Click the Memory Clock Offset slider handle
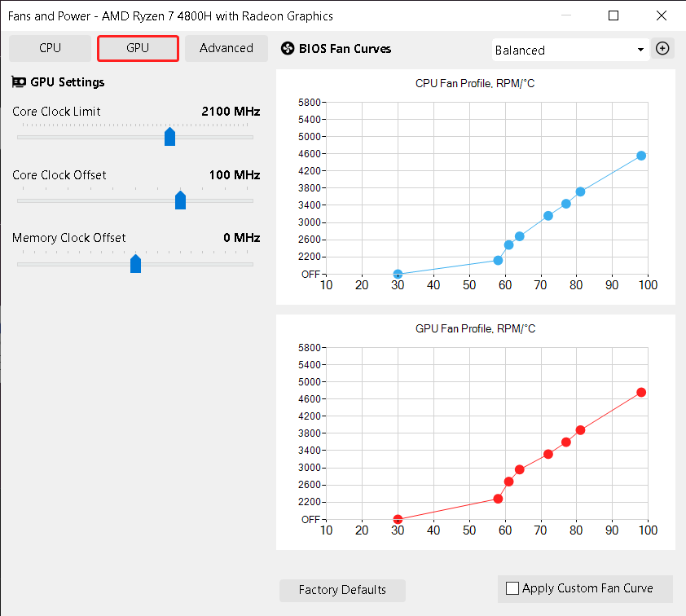The height and width of the screenshot is (616, 686). pos(135,264)
